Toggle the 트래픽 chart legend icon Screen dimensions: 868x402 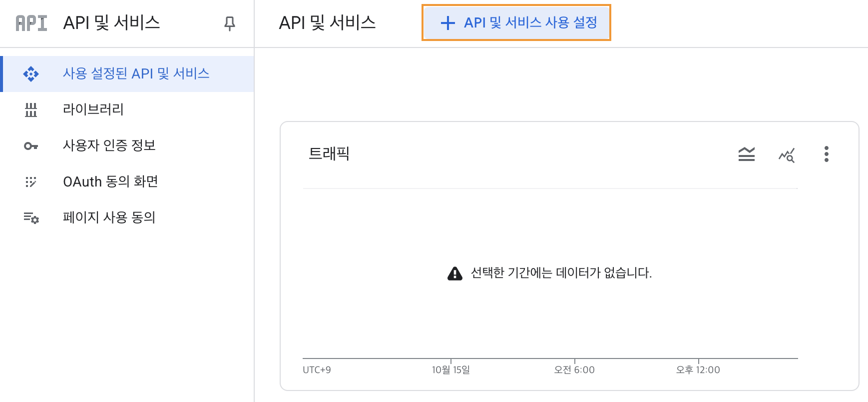tap(746, 154)
